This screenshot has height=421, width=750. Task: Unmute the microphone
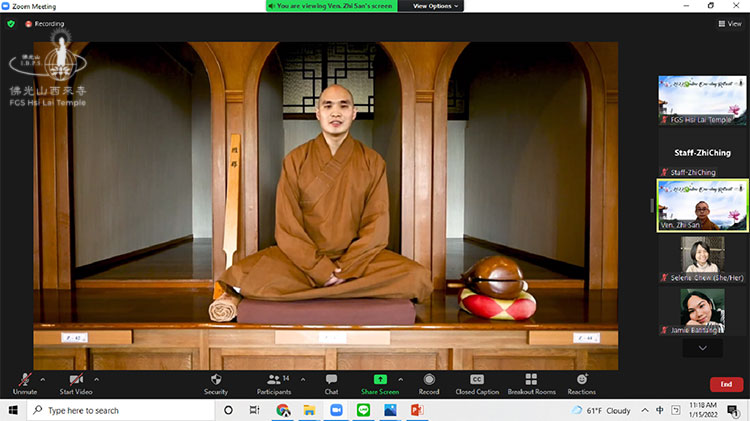25,384
